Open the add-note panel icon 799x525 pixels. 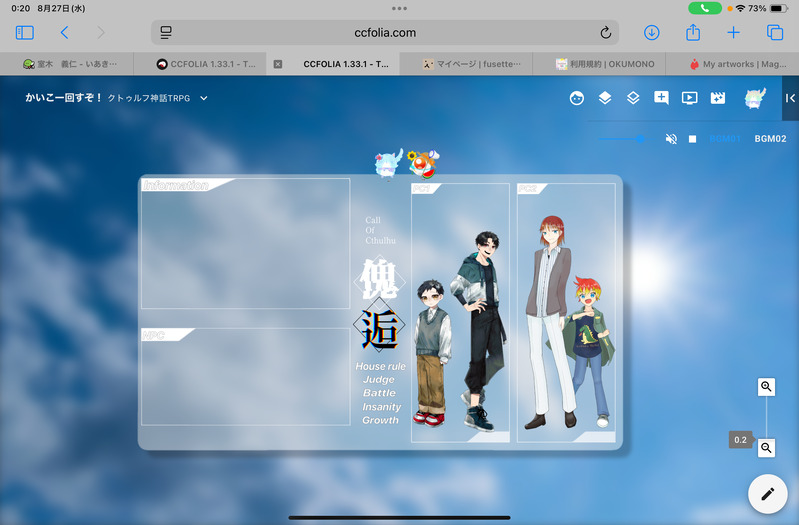pos(661,98)
